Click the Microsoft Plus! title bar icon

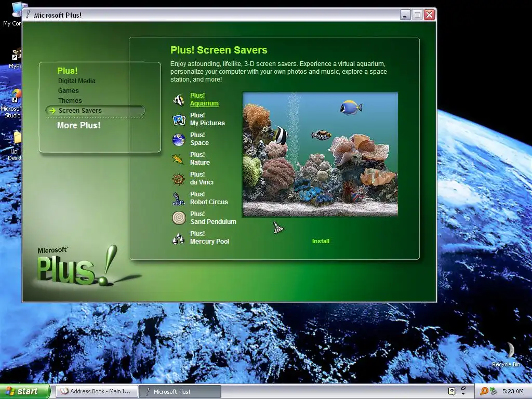[x=28, y=15]
